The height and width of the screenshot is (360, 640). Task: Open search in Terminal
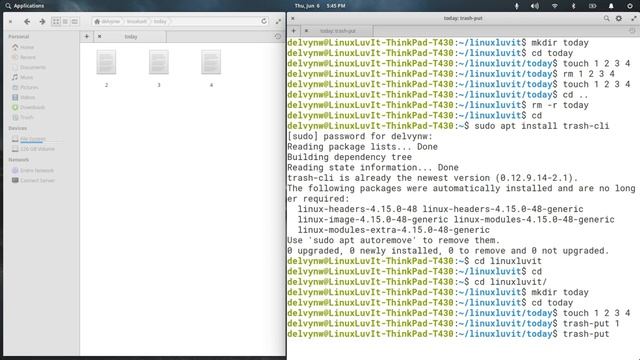pyautogui.click(x=607, y=18)
